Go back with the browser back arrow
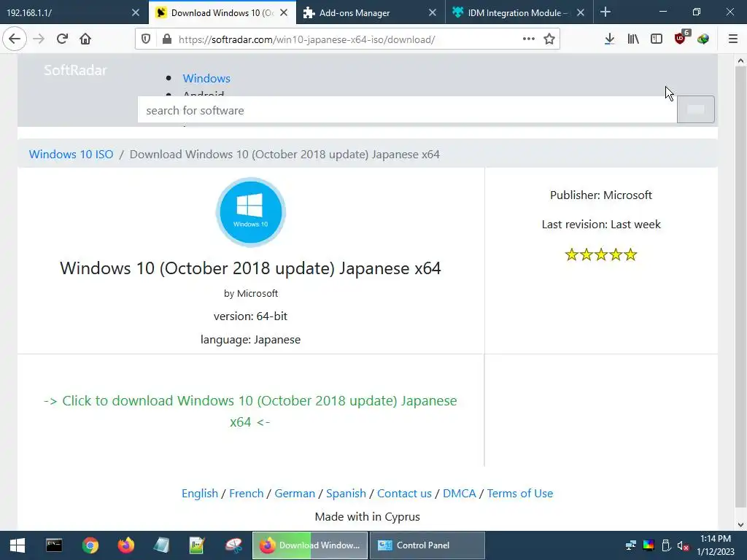 click(x=15, y=39)
